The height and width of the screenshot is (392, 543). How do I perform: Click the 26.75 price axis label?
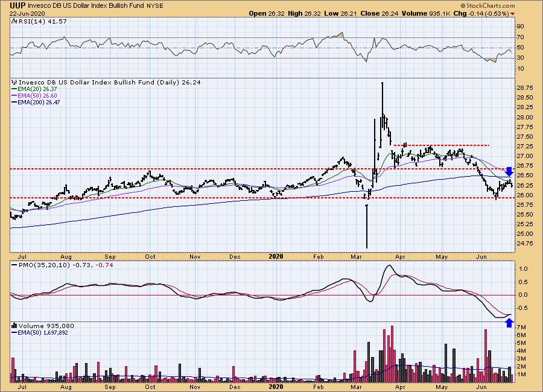click(525, 166)
